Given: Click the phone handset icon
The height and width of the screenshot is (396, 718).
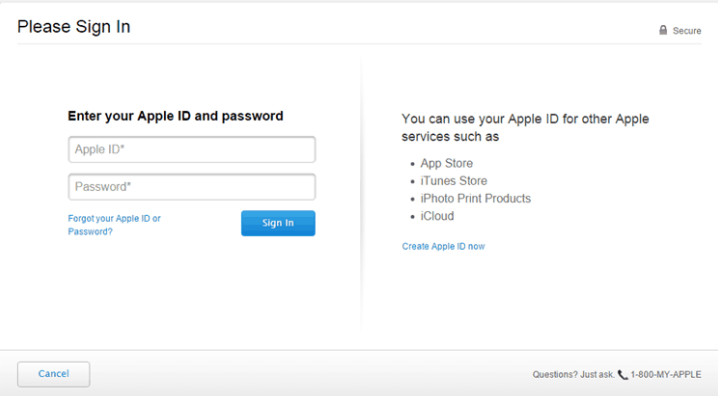Looking at the screenshot, I should coord(623,374).
